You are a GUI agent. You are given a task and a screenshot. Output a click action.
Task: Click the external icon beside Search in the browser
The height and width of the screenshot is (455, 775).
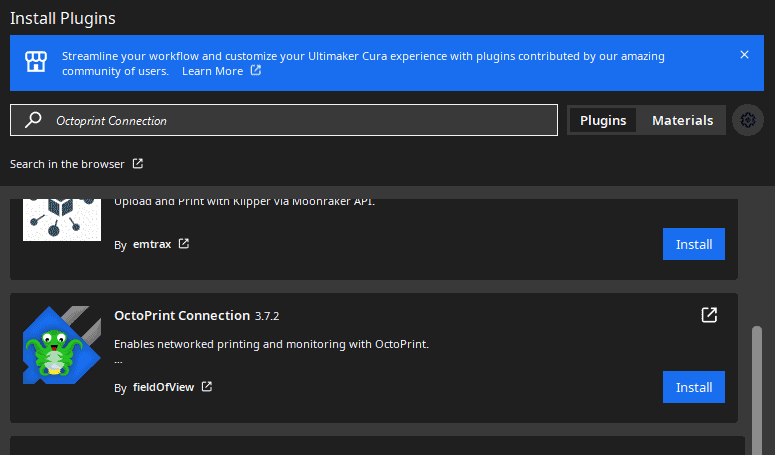point(137,164)
